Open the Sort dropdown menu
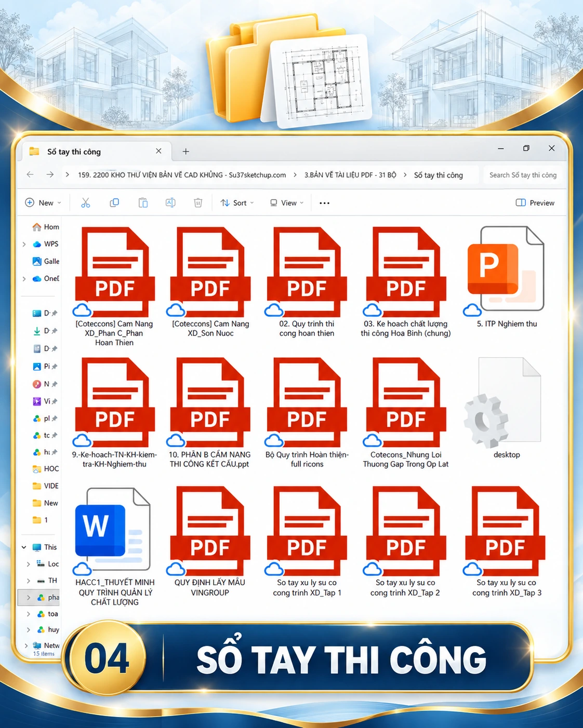This screenshot has width=583, height=728. tap(237, 203)
